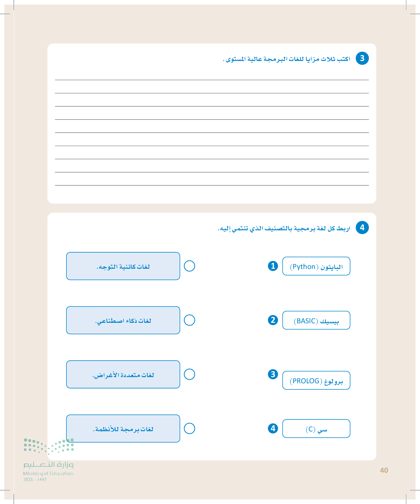Click the number 1 badge beside Python
Image resolution: width=420 pixels, height=504 pixels.
pos(273,266)
